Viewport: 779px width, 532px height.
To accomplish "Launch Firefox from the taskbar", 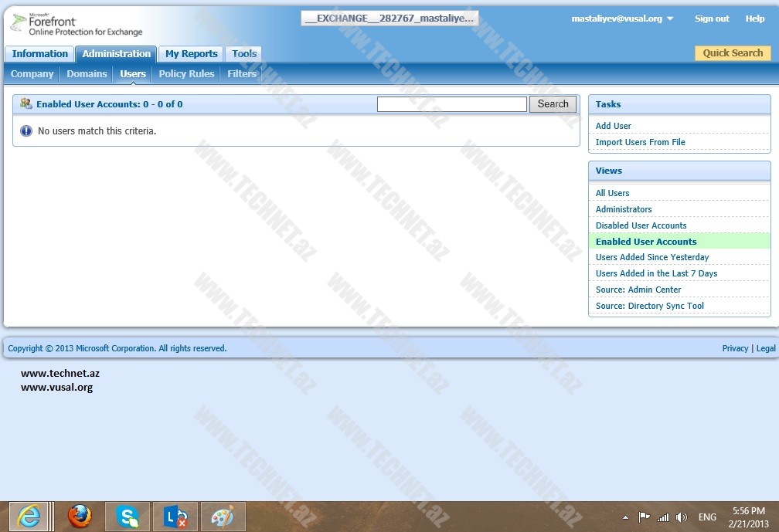I will 79,516.
